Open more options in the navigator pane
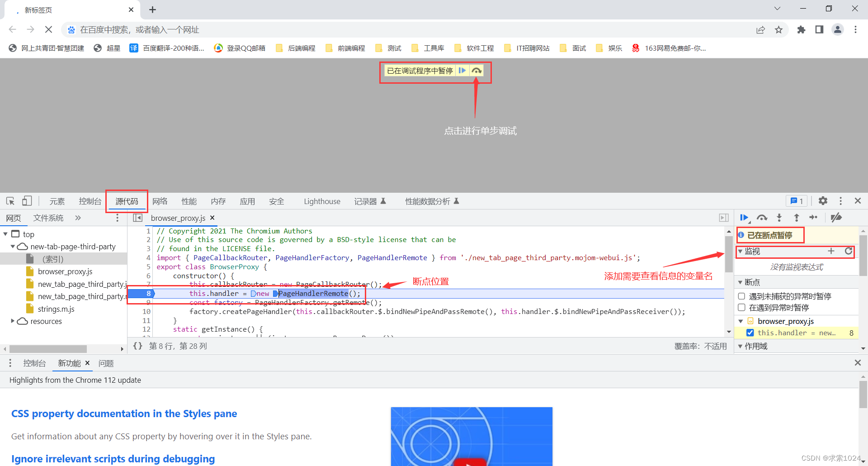Image resolution: width=868 pixels, height=466 pixels. (x=117, y=218)
